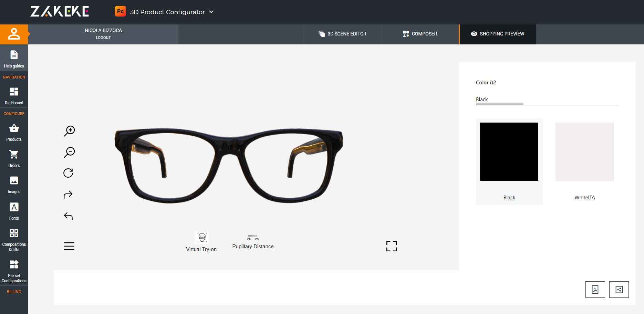Click the 3D glasses preview
This screenshot has width=644, height=314.
coord(229,165)
